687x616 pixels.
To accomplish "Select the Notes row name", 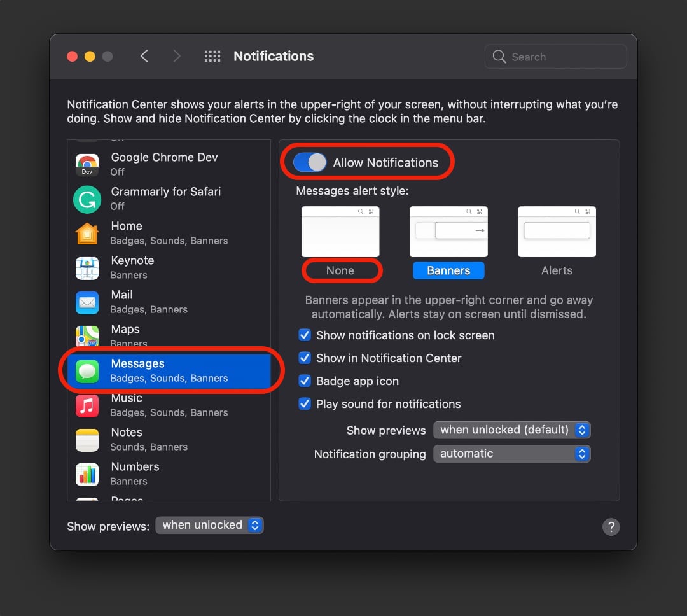I will click(x=127, y=432).
